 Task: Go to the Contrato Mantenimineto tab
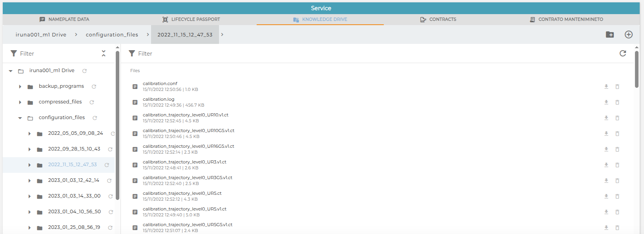(x=566, y=19)
